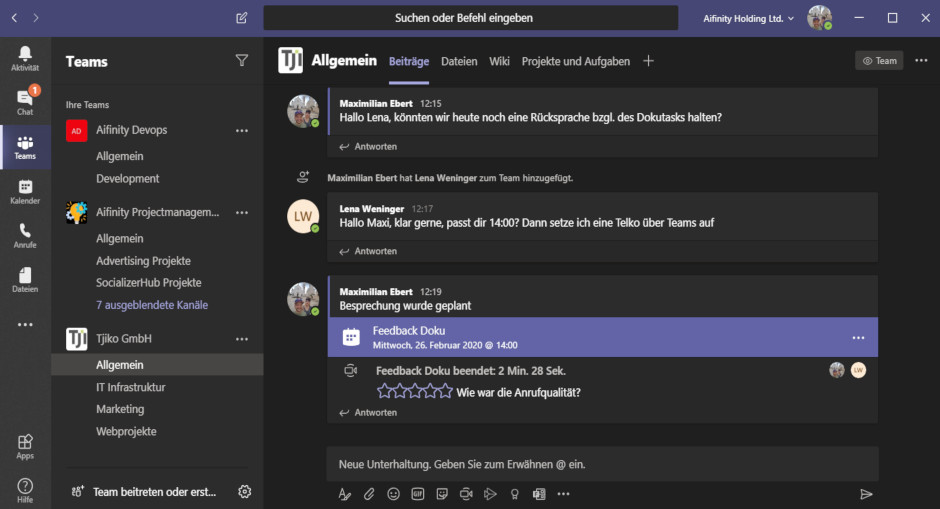Rate call quality with the first star
Image resolution: width=940 pixels, height=509 pixels.
tap(384, 392)
